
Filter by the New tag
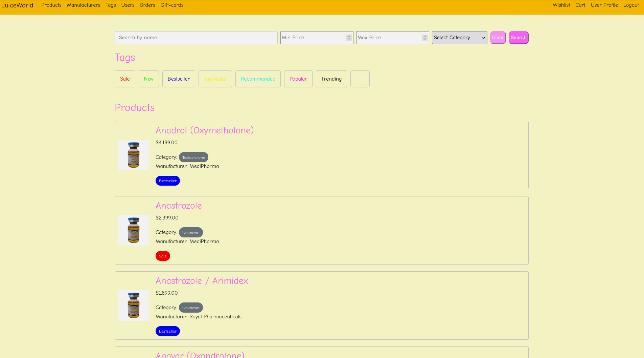(149, 79)
